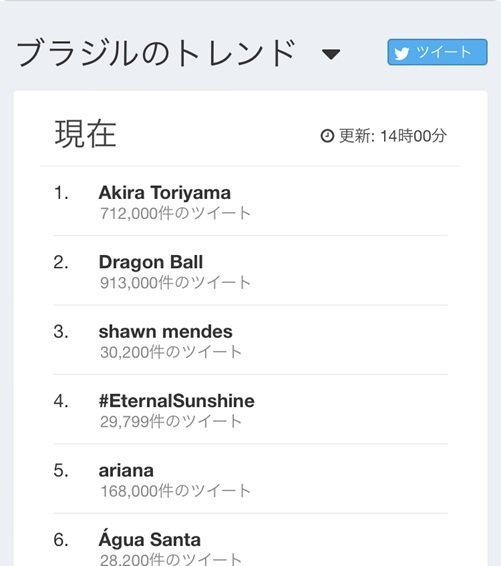Viewport: 501px width, 566px height.
Task: Click the 168,000件のツイート count
Action: (175, 491)
